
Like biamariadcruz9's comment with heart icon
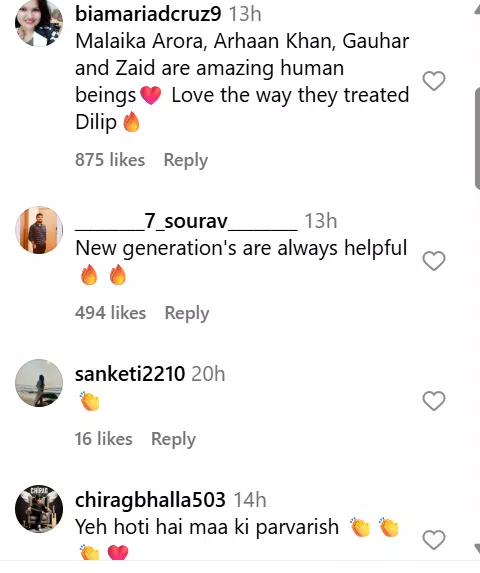(434, 81)
